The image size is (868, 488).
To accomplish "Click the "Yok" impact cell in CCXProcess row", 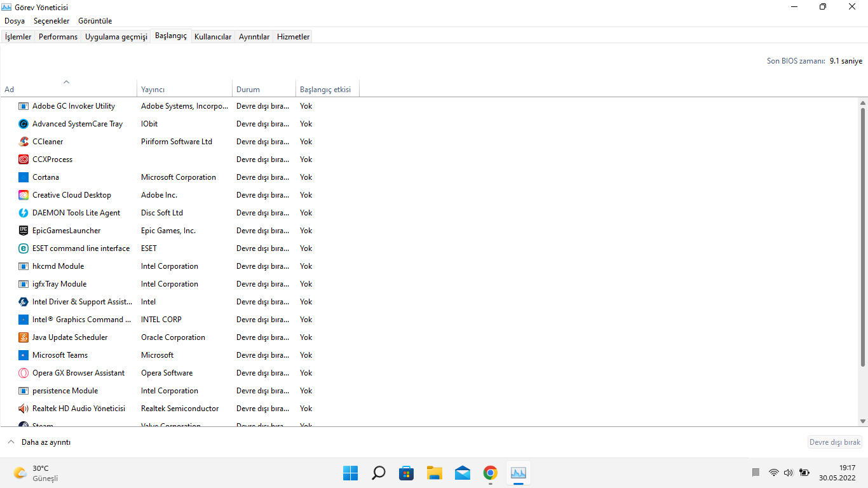I will (306, 159).
